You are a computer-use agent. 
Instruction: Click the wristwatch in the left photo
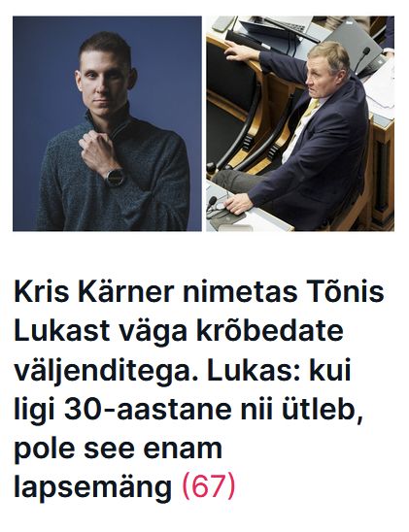point(115,177)
